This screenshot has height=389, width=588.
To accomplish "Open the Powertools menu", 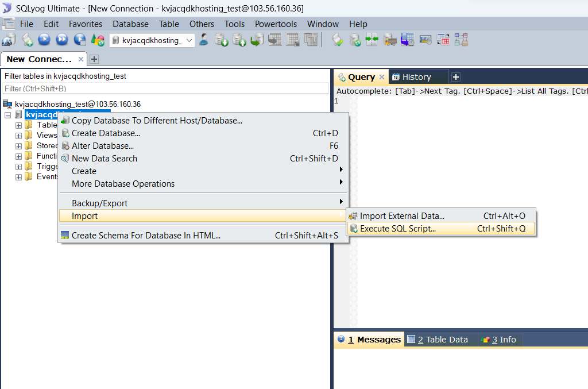I will coord(276,24).
